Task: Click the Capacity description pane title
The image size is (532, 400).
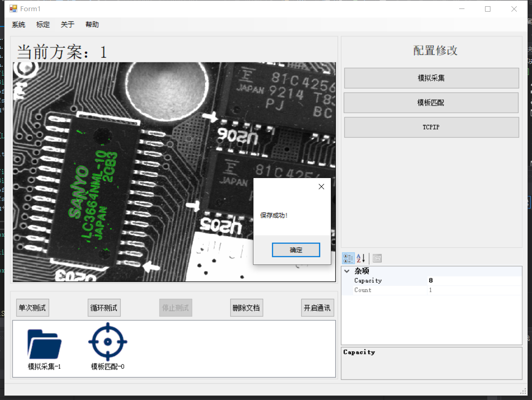Action: click(359, 352)
